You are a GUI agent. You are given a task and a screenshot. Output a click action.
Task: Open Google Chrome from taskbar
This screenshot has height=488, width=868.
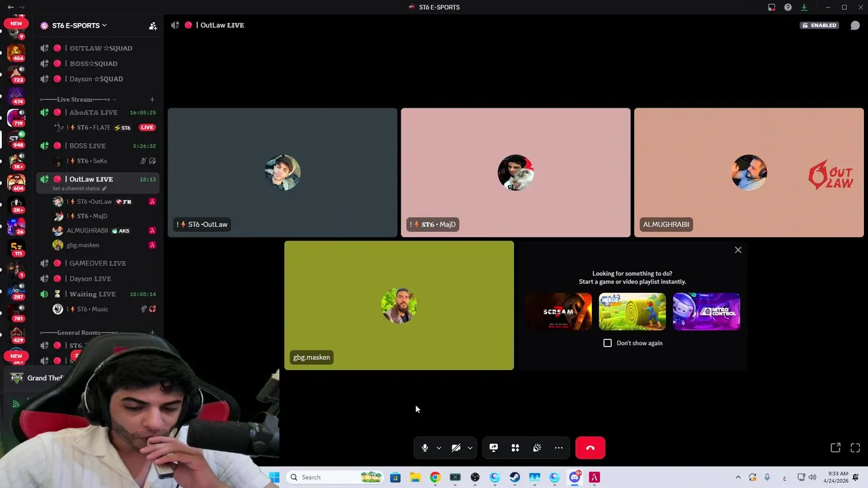pos(435,477)
